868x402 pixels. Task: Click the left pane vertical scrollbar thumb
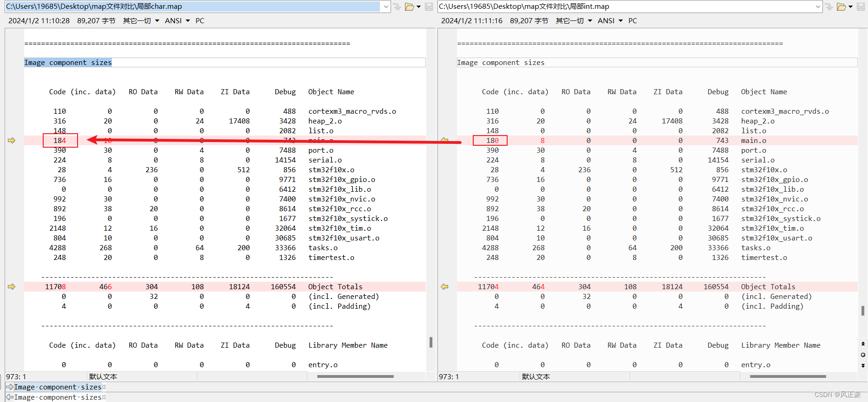[x=431, y=342]
